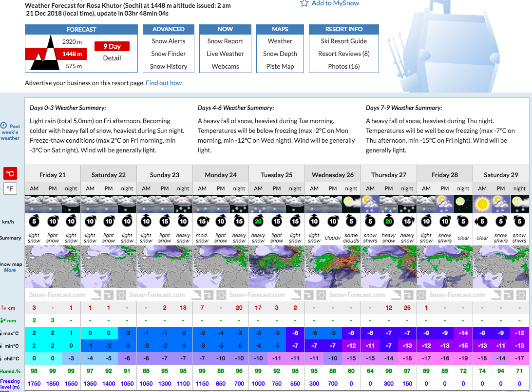Select the Friday 28 PM snow showers icon

444,204
